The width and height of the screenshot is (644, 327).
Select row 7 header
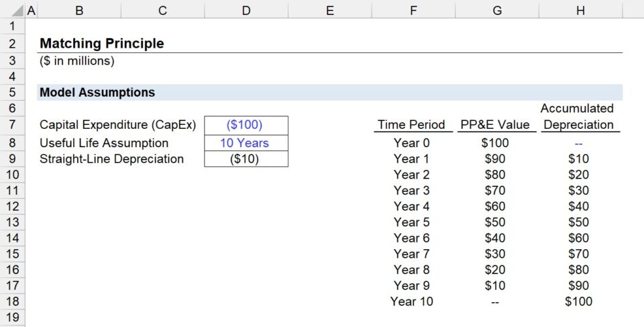coord(12,124)
